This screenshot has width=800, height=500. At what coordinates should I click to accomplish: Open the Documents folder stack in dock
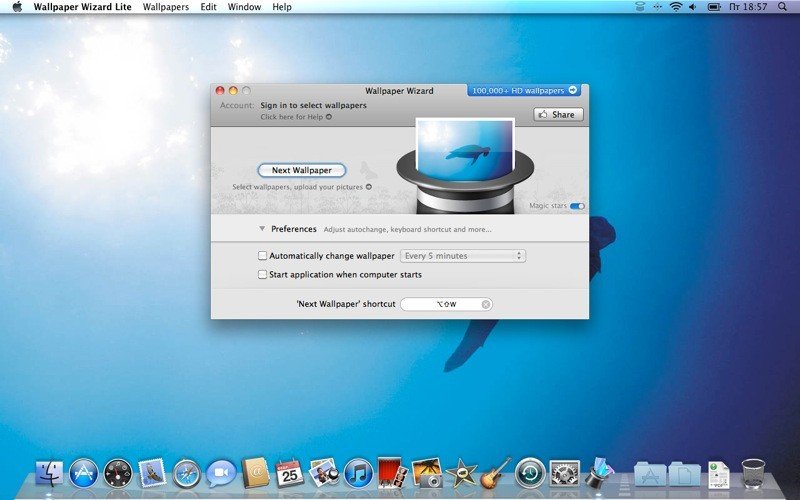click(685, 474)
